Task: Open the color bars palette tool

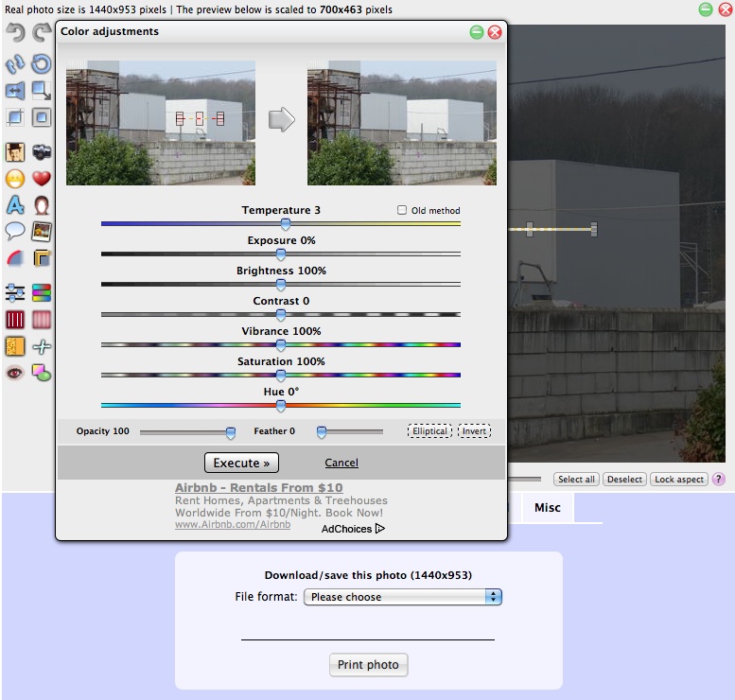Action: 42,293
